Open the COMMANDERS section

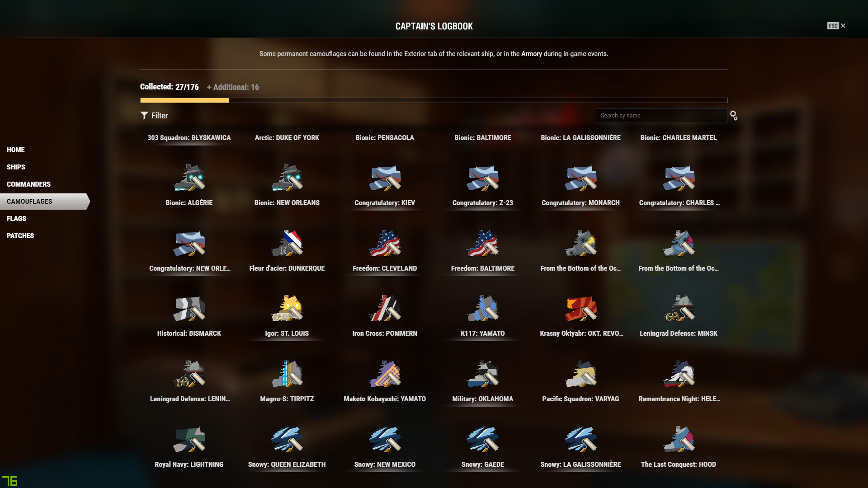click(28, 184)
